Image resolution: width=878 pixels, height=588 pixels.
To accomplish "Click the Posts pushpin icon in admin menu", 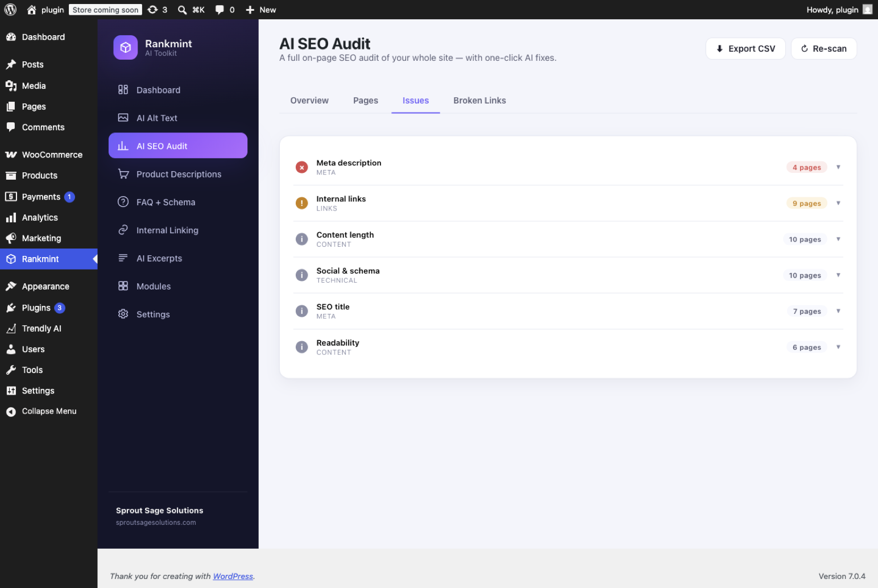I will coord(11,64).
